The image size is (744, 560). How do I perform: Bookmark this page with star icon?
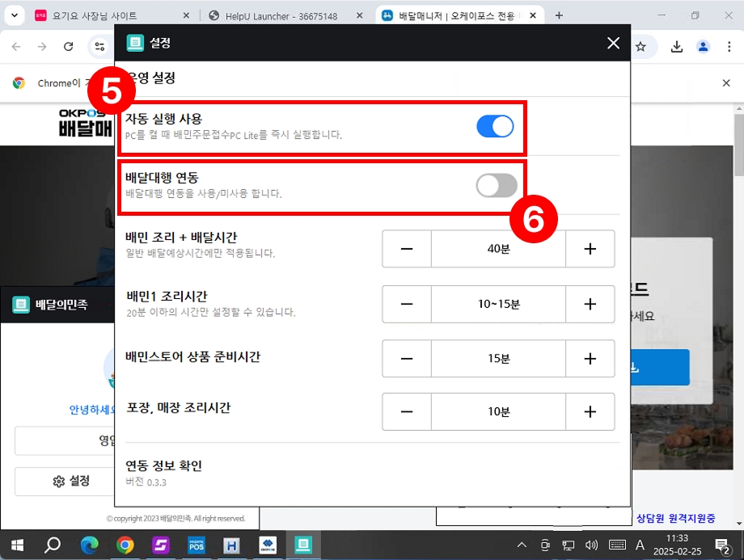tap(640, 47)
